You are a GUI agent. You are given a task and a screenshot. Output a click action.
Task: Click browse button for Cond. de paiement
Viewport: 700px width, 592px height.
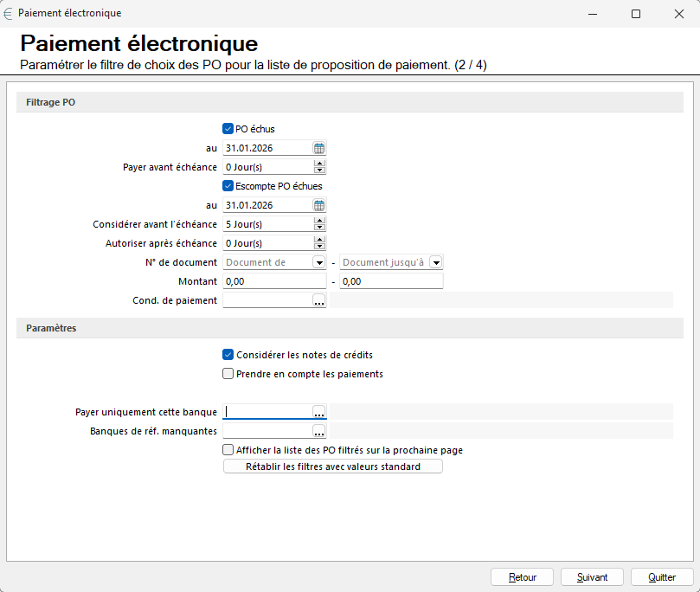pos(318,300)
